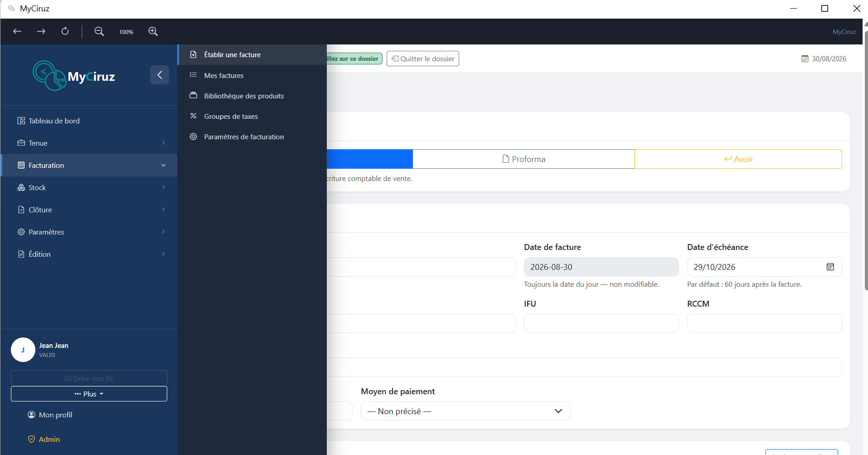The height and width of the screenshot is (455, 868).
Task: Click the Paramètres de facturation gear icon
Action: [194, 137]
